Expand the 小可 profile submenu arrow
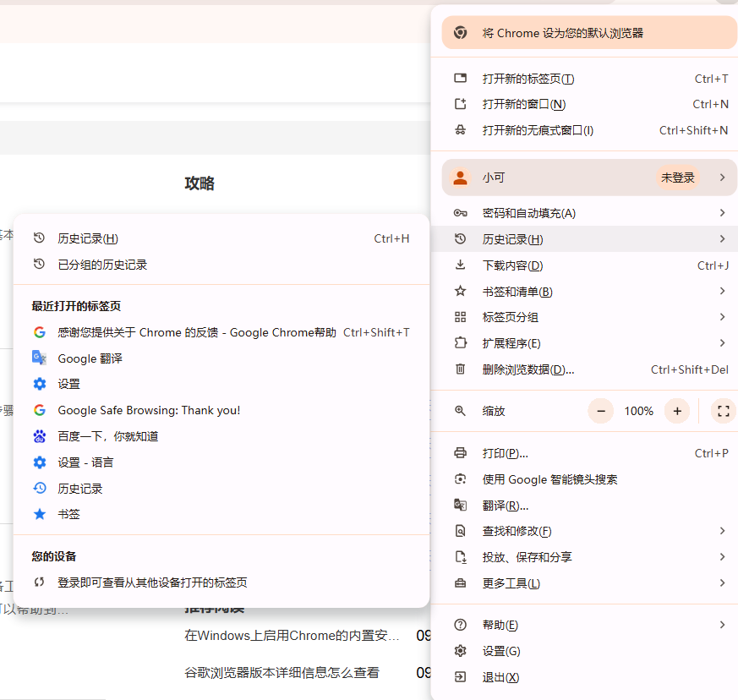Image resolution: width=738 pixels, height=700 pixels. tap(722, 178)
